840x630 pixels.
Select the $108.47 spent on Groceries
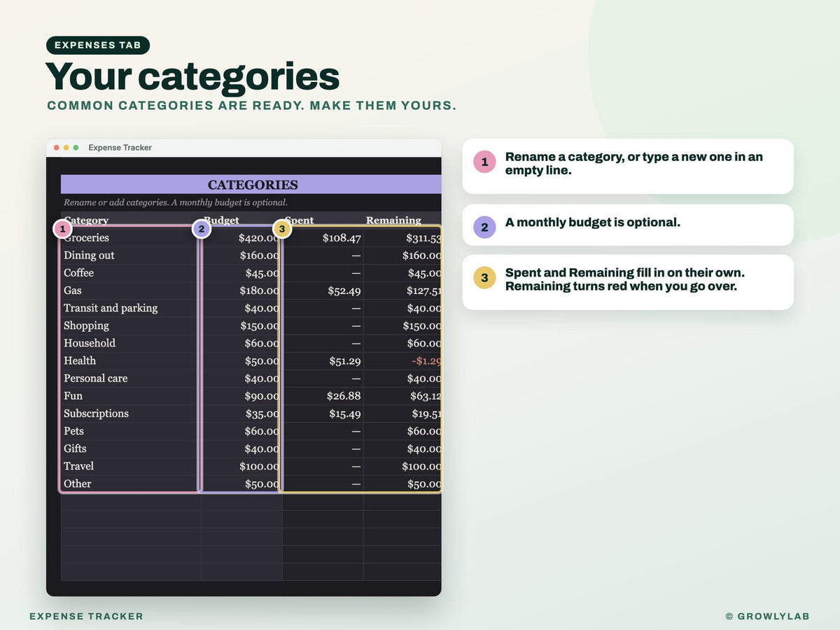pos(323,238)
